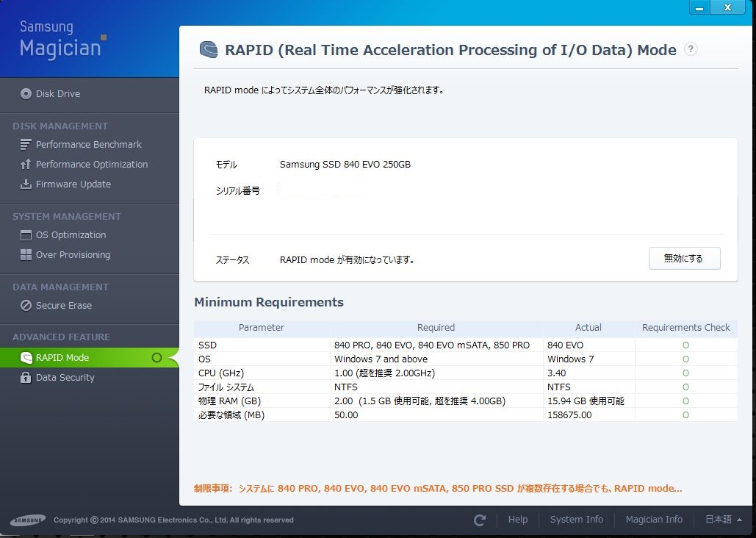This screenshot has width=756, height=538.
Task: Click the Performance Benchmark bars icon
Action: 26,144
